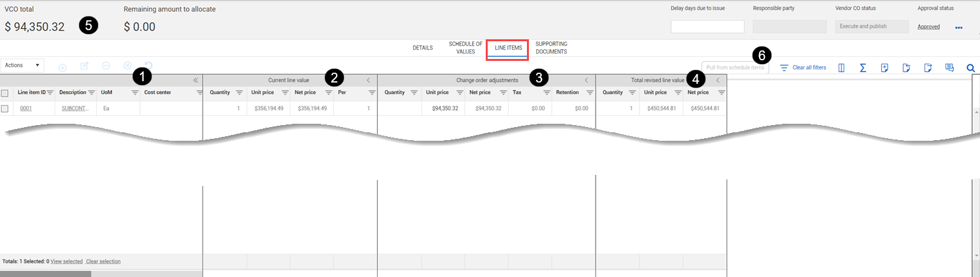Open the column chooser icon
980x277 pixels.
841,67
